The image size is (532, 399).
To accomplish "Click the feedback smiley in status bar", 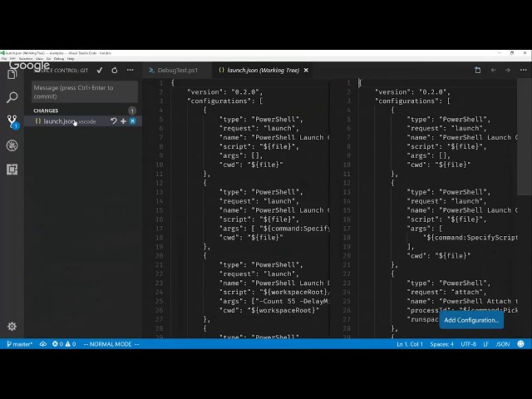I will 520,344.
